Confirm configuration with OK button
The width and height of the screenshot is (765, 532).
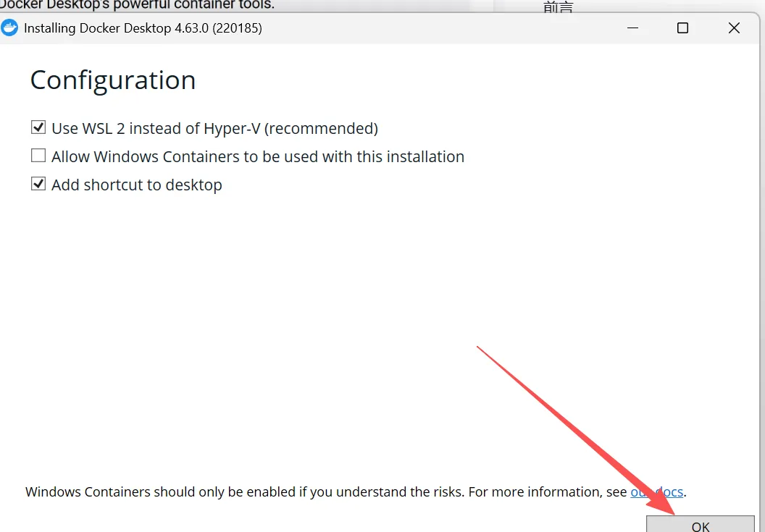[700, 524]
